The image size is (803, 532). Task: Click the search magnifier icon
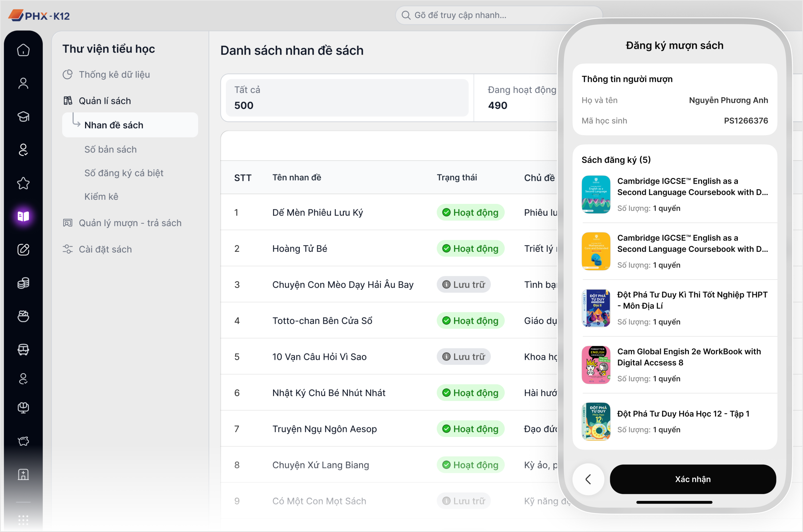click(406, 15)
